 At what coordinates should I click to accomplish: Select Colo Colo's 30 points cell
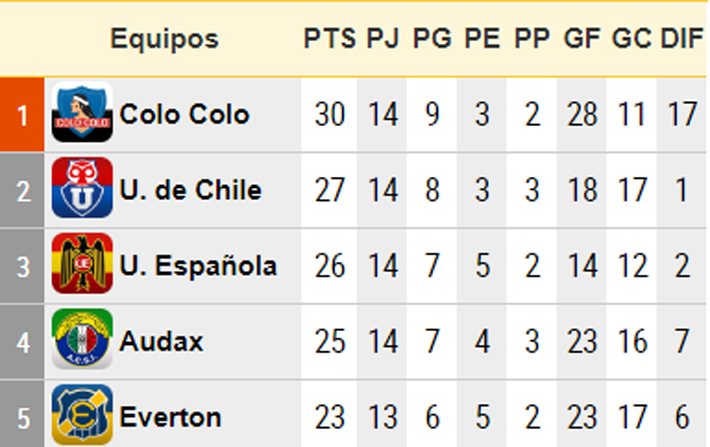coord(329,115)
